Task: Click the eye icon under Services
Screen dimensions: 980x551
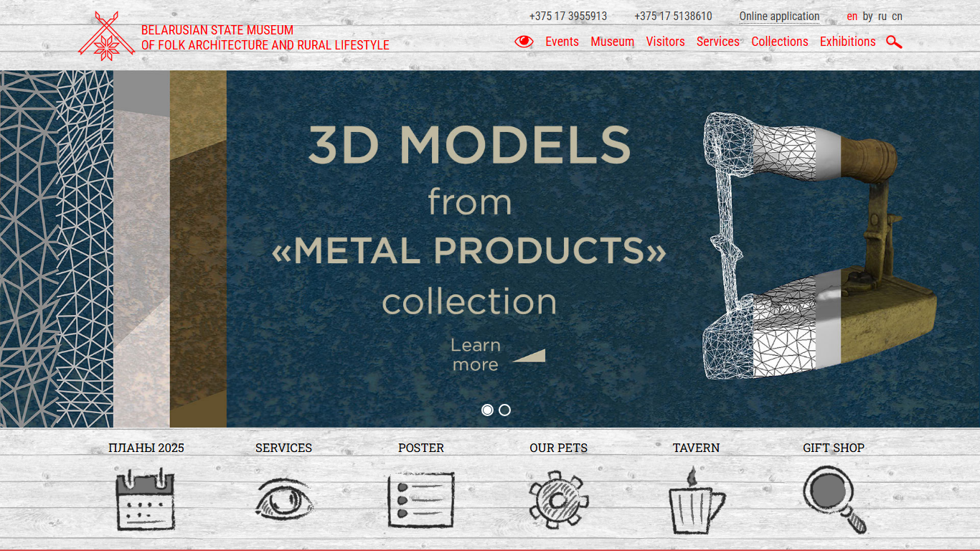Action: tap(284, 499)
